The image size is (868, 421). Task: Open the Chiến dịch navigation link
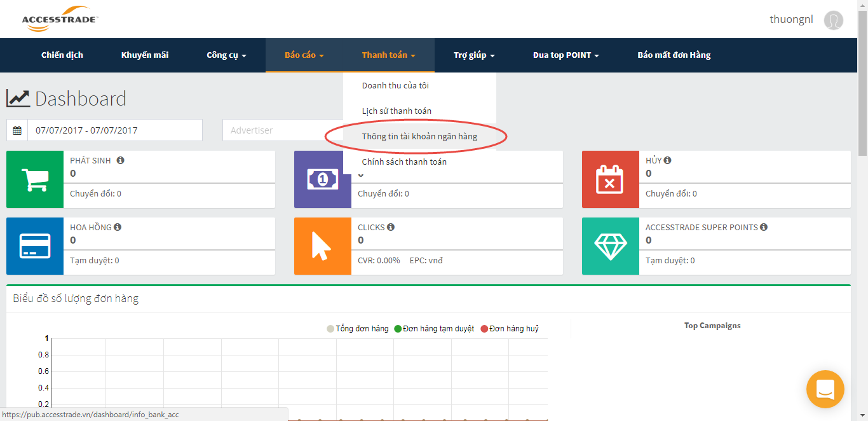tap(62, 55)
